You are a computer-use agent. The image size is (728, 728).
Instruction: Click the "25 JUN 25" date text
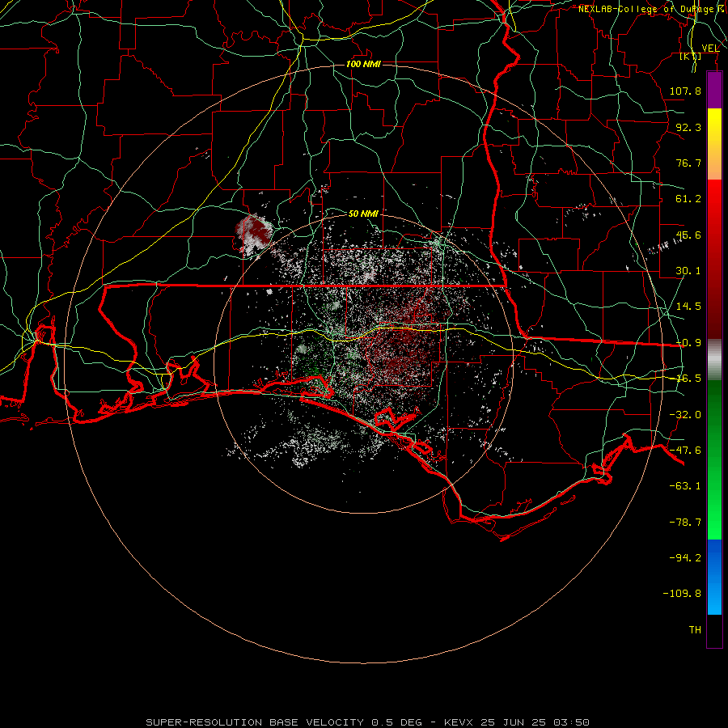514,722
